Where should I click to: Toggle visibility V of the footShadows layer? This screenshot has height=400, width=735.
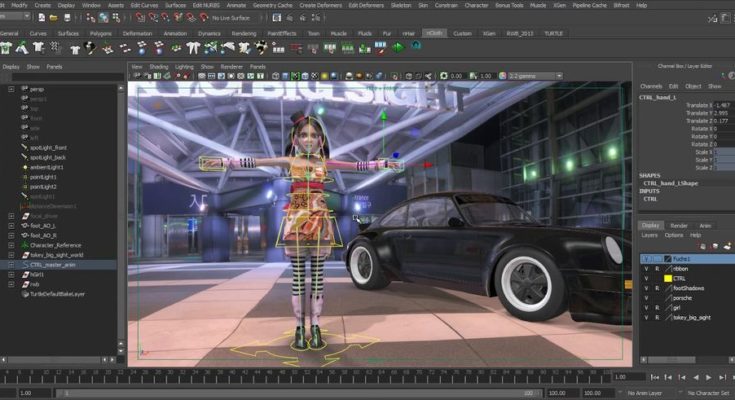pyautogui.click(x=646, y=288)
